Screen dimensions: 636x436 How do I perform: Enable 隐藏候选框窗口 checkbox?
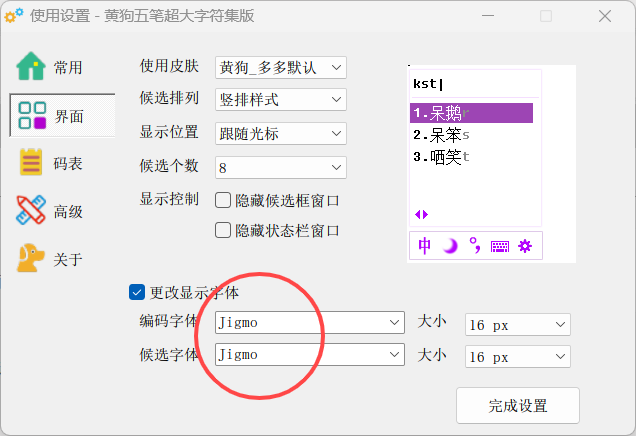click(224, 200)
